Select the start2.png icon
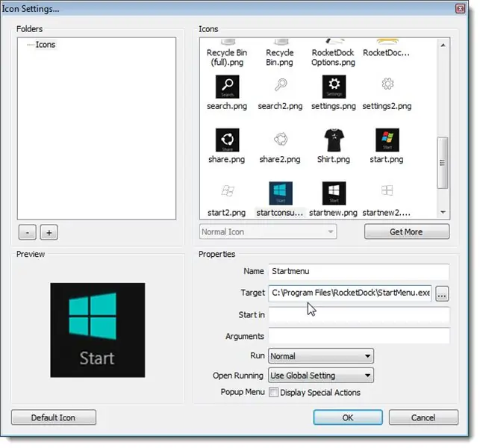The image size is (480, 448). (x=226, y=193)
